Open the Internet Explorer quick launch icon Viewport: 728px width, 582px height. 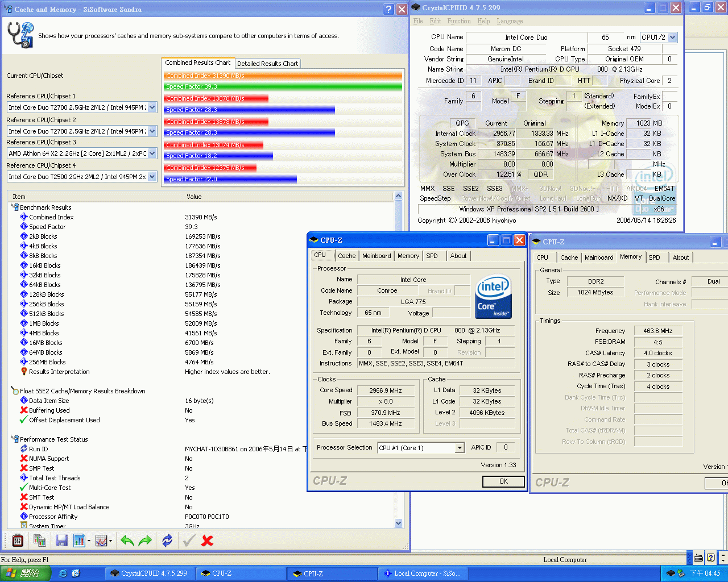63,573
